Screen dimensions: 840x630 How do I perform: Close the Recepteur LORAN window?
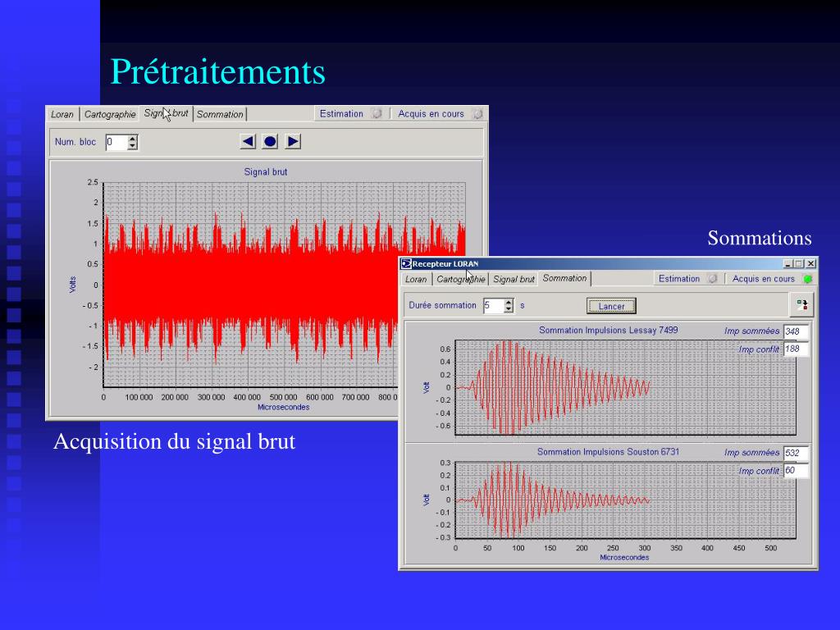(811, 263)
